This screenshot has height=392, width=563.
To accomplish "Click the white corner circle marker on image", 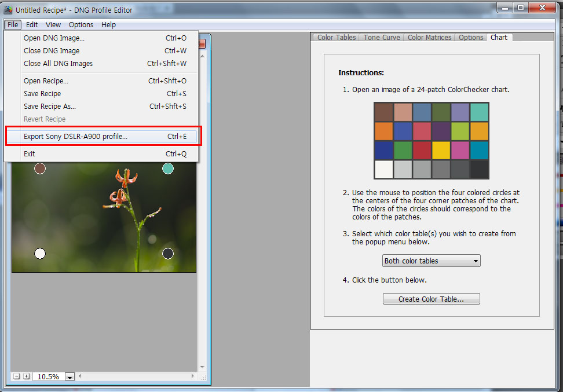I will 40,254.
